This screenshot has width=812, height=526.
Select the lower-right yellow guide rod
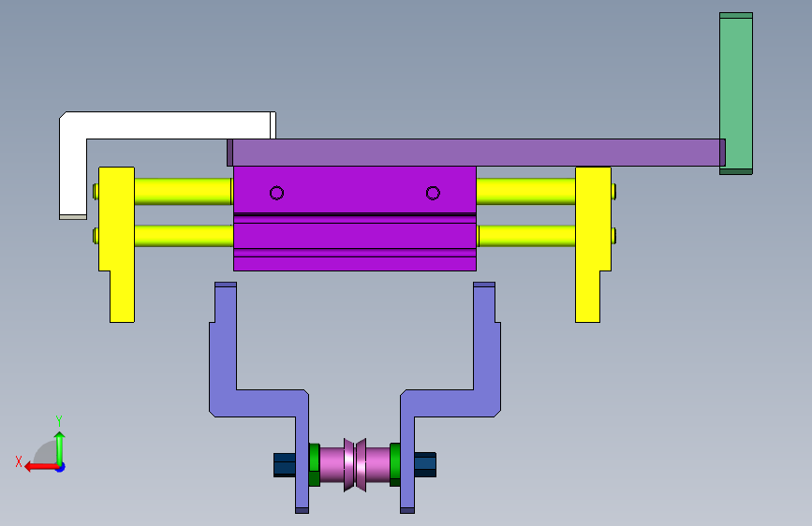pyautogui.click(x=525, y=236)
